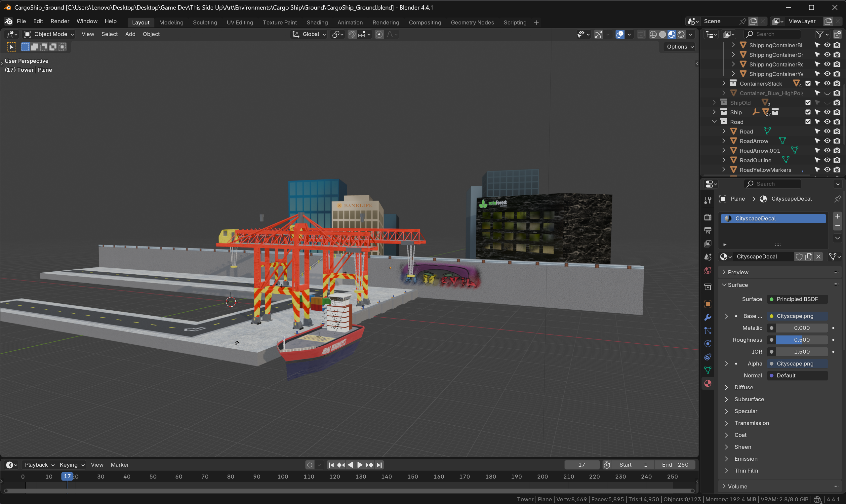Uncheck the Ship collection checkbox

[808, 112]
